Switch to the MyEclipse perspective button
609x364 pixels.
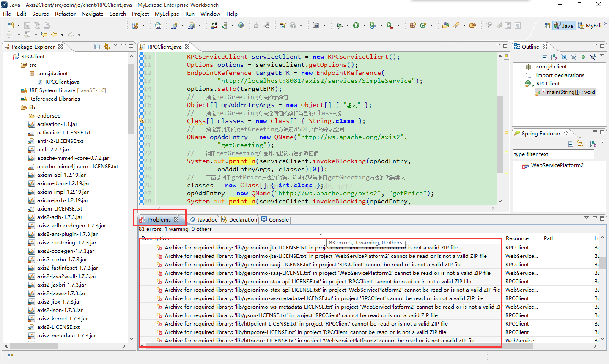[590, 25]
